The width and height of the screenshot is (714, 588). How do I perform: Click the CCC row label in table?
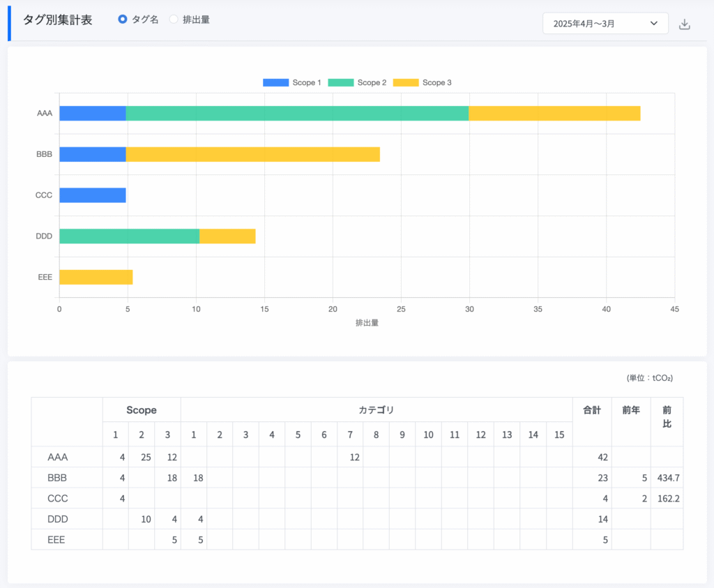click(57, 498)
